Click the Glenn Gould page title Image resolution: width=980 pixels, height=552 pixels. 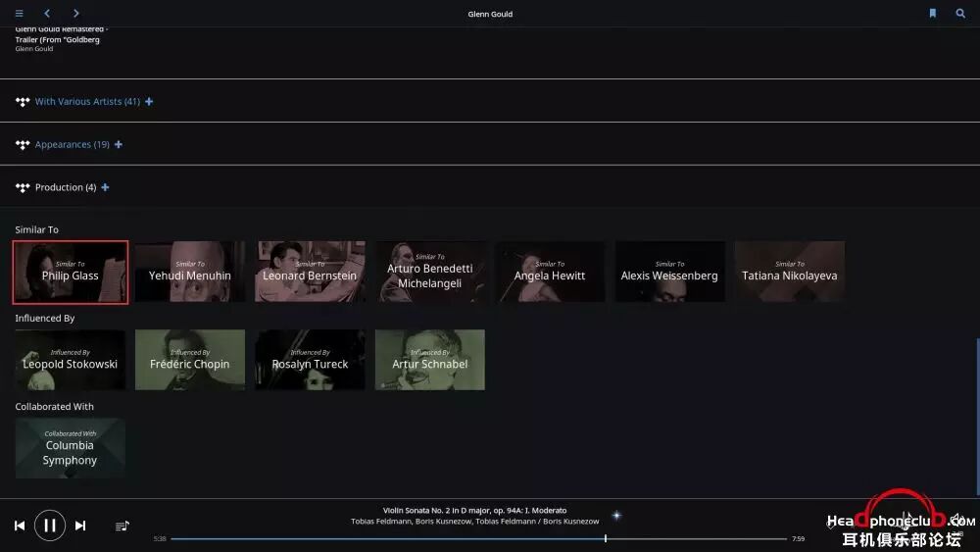(490, 14)
